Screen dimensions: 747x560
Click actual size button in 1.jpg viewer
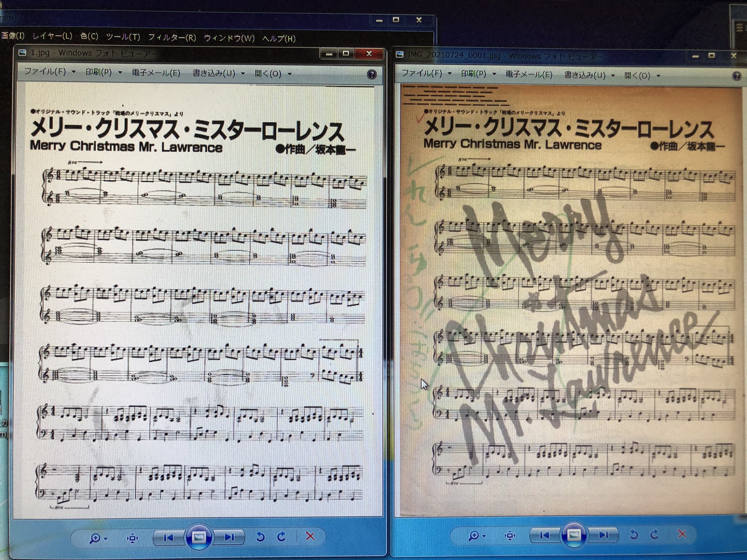[132, 538]
